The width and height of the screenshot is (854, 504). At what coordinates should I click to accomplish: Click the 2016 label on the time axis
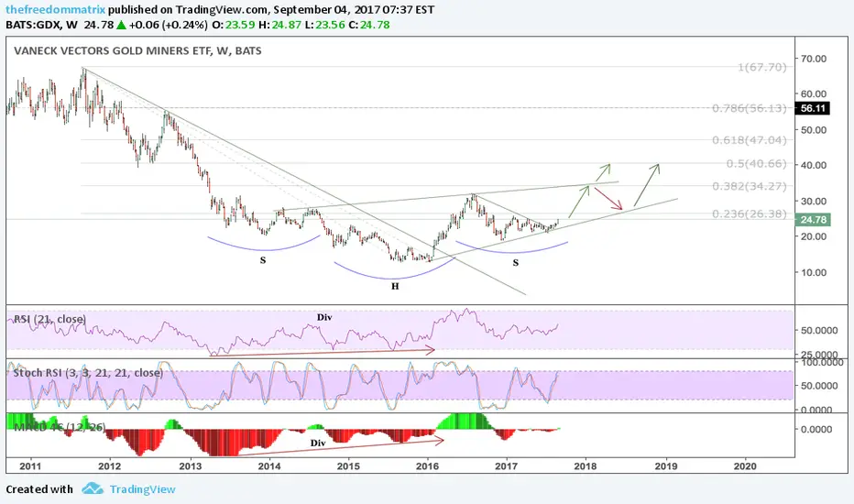(428, 466)
